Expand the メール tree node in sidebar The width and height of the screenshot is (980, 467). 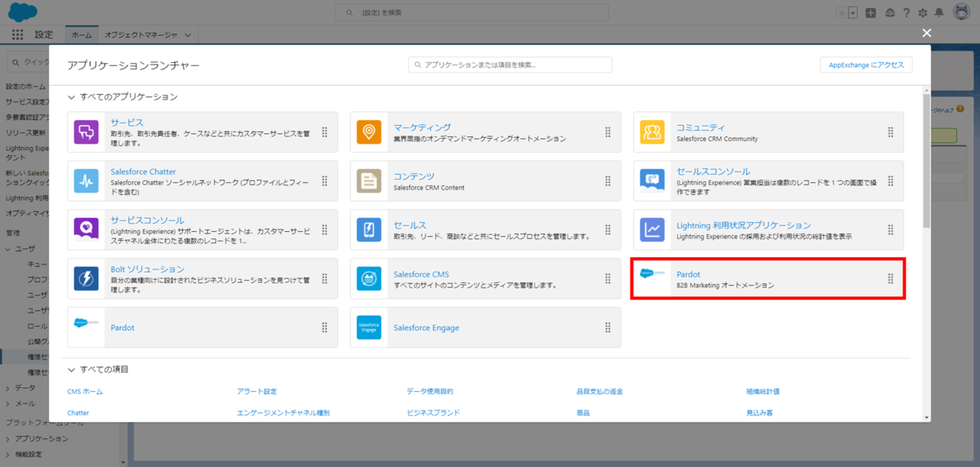(x=8, y=403)
